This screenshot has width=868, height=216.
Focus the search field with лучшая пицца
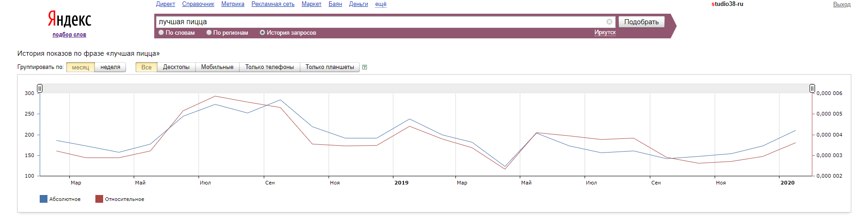(x=379, y=22)
